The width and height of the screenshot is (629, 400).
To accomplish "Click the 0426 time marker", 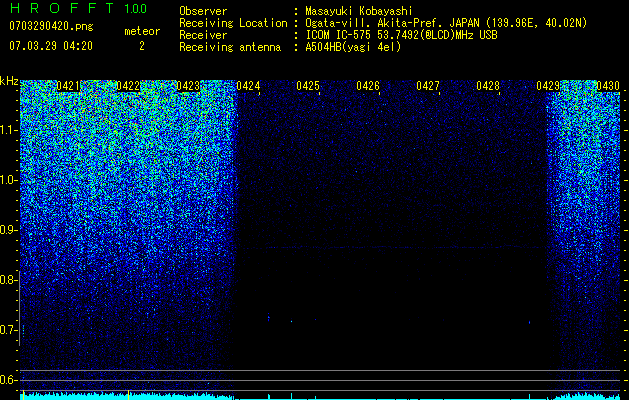I will point(368,86).
